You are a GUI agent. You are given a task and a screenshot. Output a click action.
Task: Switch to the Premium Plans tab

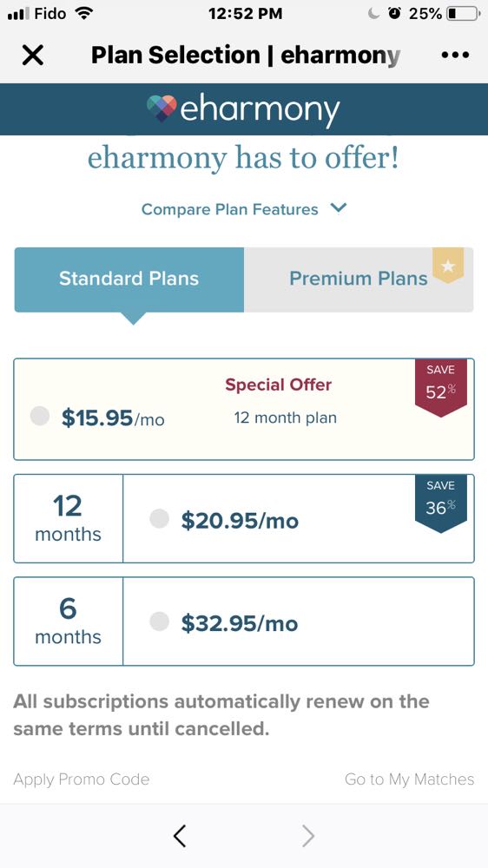coord(359,279)
